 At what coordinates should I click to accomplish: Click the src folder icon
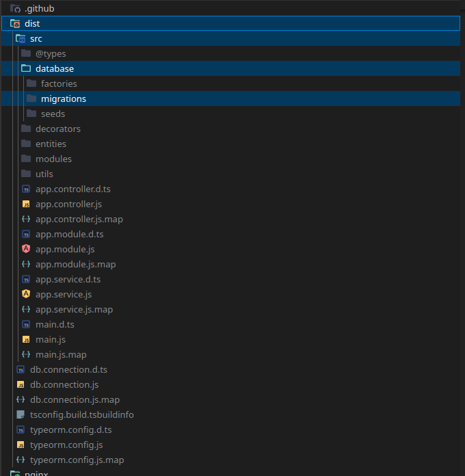(21, 38)
